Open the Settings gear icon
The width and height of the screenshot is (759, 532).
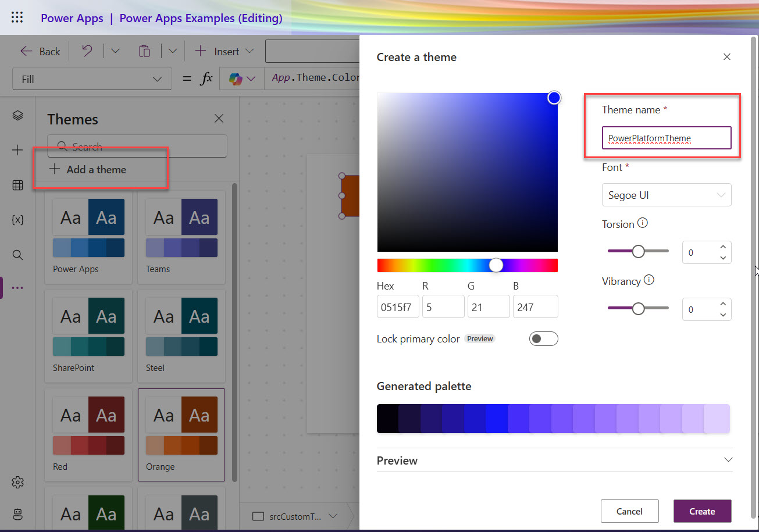tap(17, 482)
